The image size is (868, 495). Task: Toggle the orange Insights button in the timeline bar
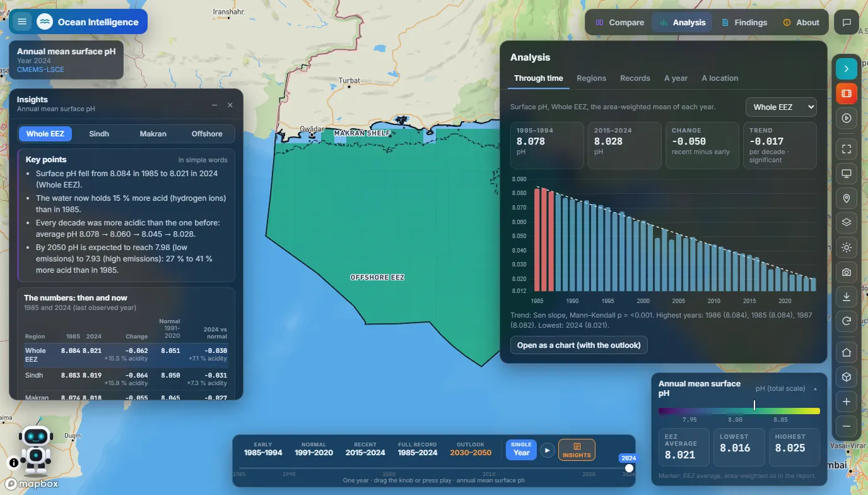pos(577,450)
